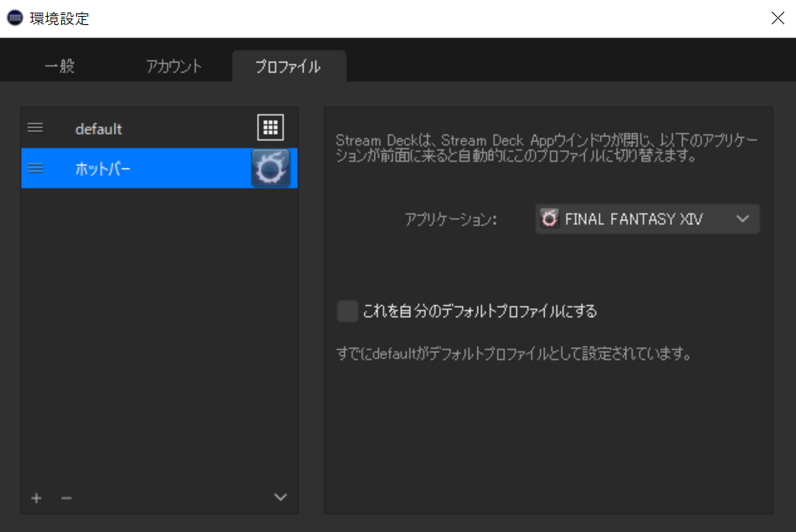Select the ホットバー profile name

pyautogui.click(x=103, y=169)
